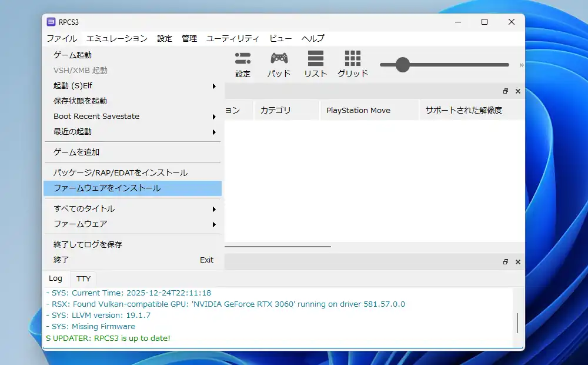Click the RPCS3 logo in the title bar
Screen dimensions: 588x365
click(x=51, y=22)
